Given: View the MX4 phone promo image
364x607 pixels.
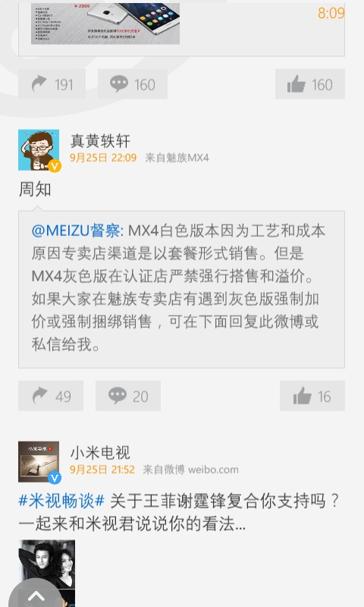Looking at the screenshot, I should tap(105, 24).
